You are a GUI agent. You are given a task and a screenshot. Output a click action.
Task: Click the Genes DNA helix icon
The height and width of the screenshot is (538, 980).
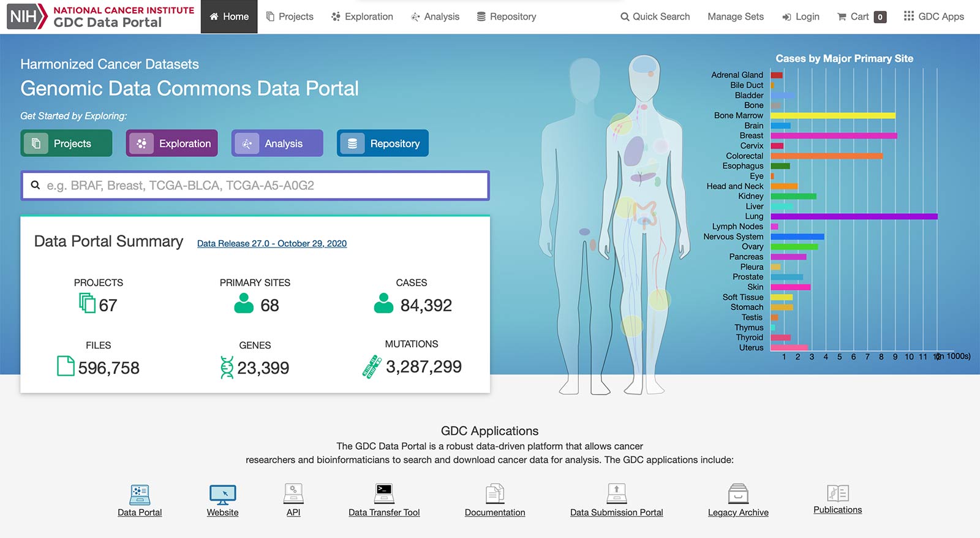tap(227, 367)
